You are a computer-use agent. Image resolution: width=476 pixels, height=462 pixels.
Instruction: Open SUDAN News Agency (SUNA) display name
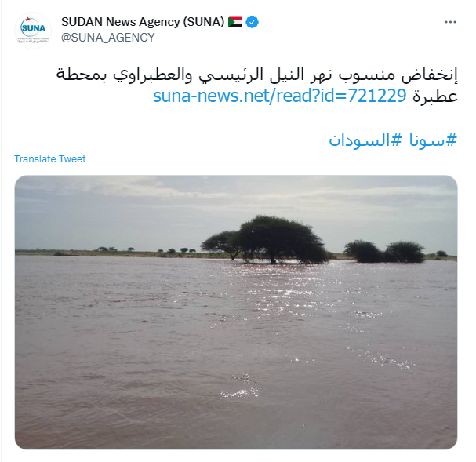coord(143,22)
